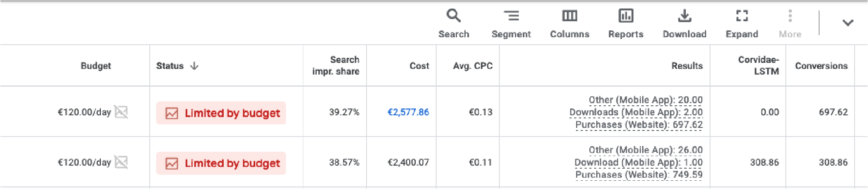
Task: Open the €2,577.86 cost link
Action: 408,112
